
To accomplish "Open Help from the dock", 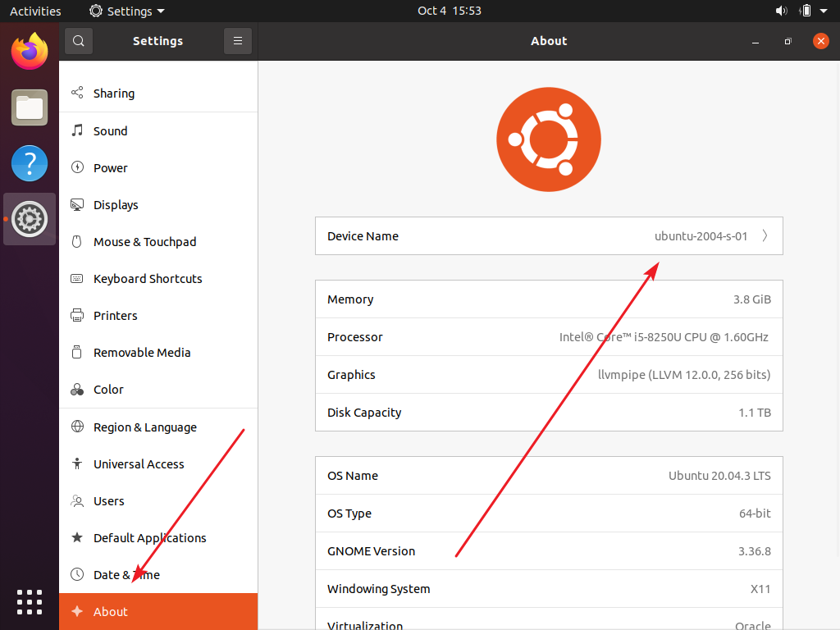I will coord(30,163).
